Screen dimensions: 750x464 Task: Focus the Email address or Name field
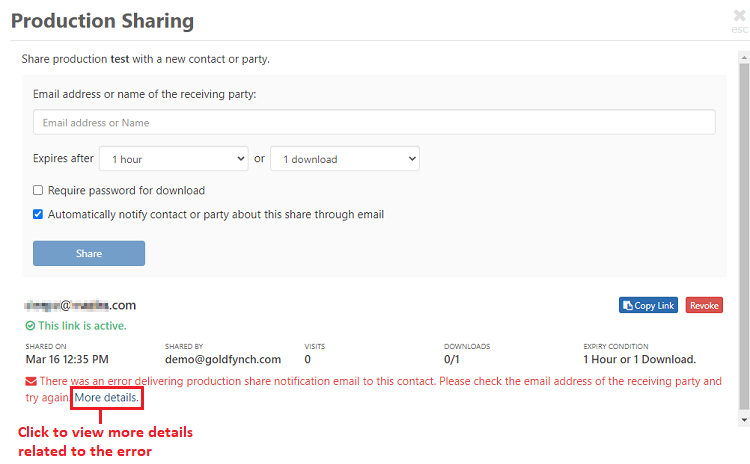tap(374, 122)
